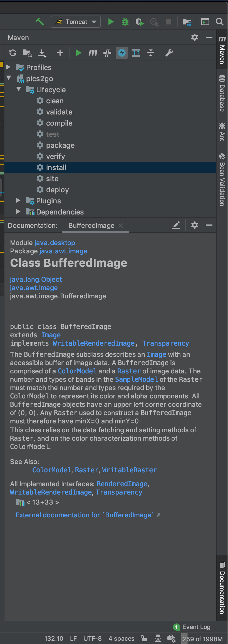Click the Build Project hammer icon
Viewport: 228px width, 644px height.
click(40, 21)
